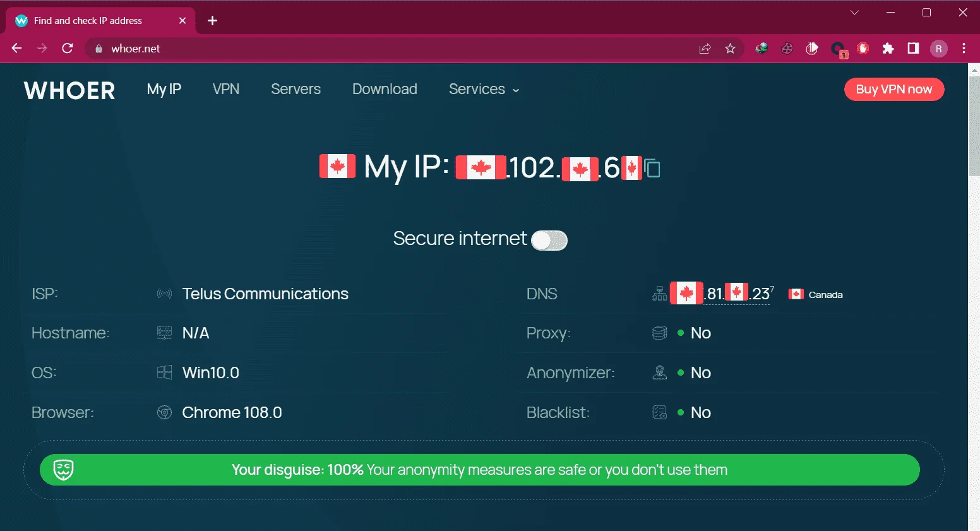
Task: Go to the VPN menu item
Action: (226, 89)
